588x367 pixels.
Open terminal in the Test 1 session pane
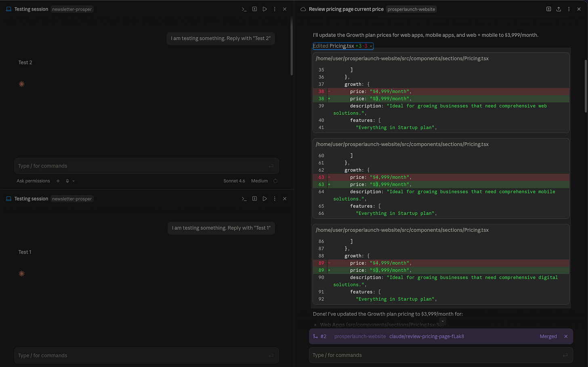[x=244, y=199]
